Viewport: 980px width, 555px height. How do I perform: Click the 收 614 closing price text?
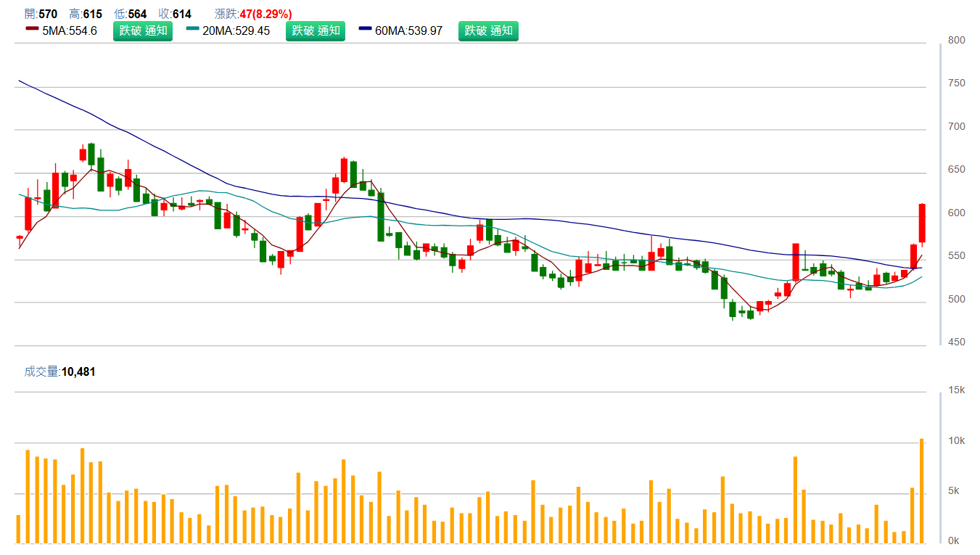tap(175, 14)
